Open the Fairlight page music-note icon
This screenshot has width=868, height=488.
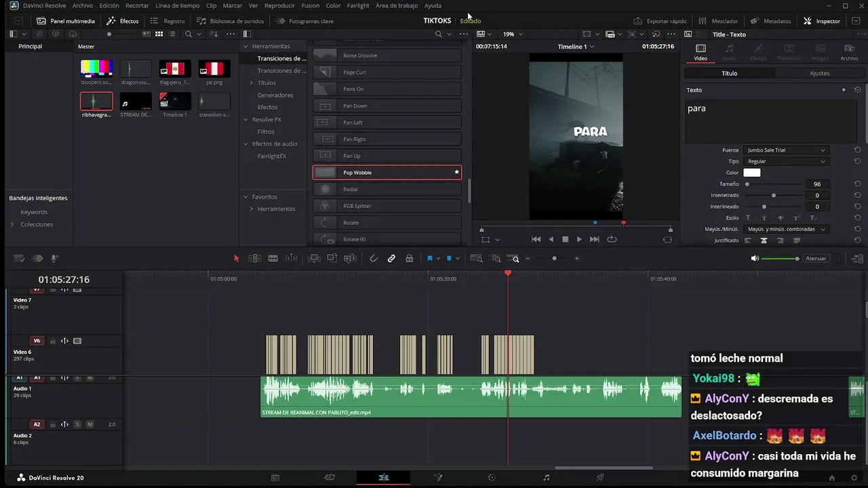coord(547,478)
